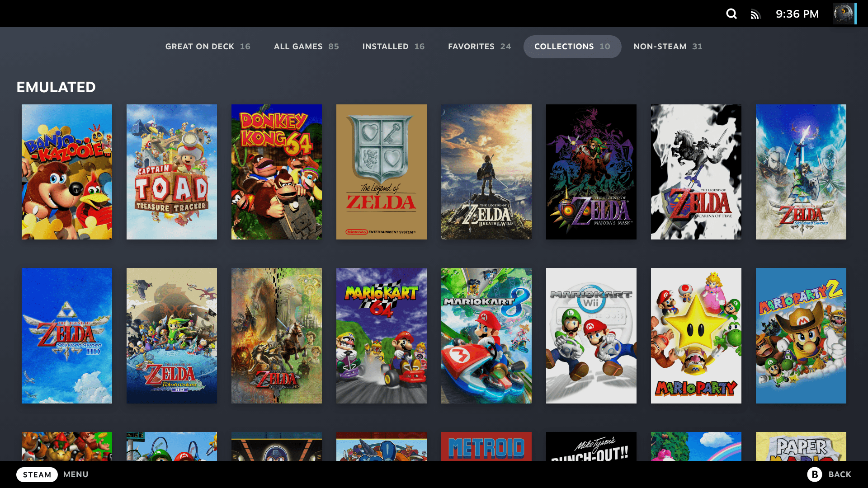Select Mario Kart 64 game thumbnail
This screenshot has width=868, height=488.
pyautogui.click(x=382, y=335)
